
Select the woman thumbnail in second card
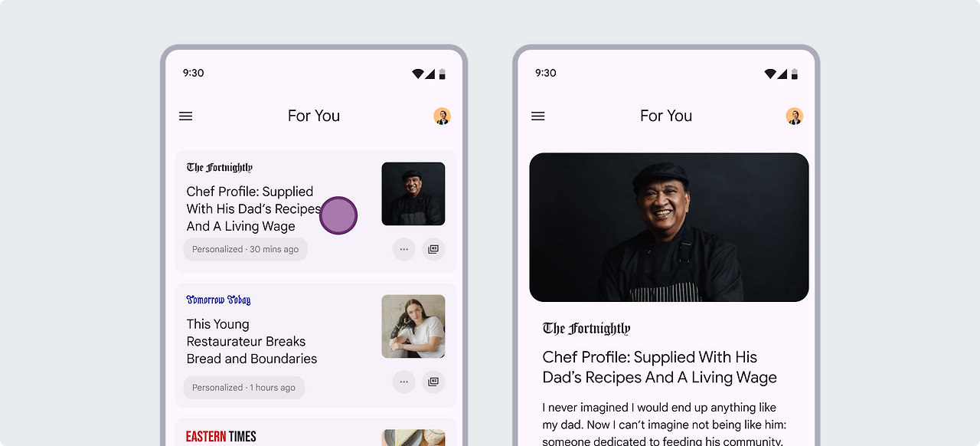point(413,326)
